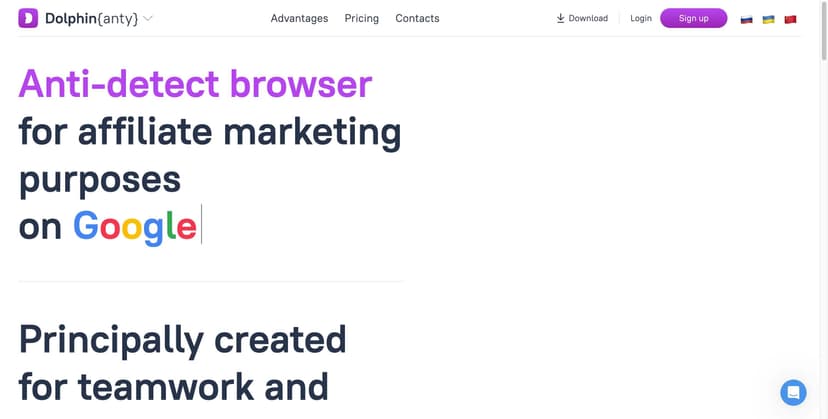Open the Login page
The width and height of the screenshot is (828, 419).
click(641, 18)
